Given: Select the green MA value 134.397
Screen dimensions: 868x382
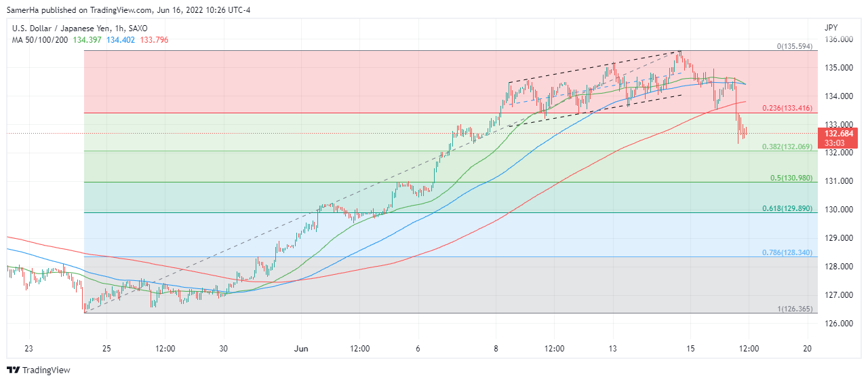Looking at the screenshot, I should click(88, 40).
